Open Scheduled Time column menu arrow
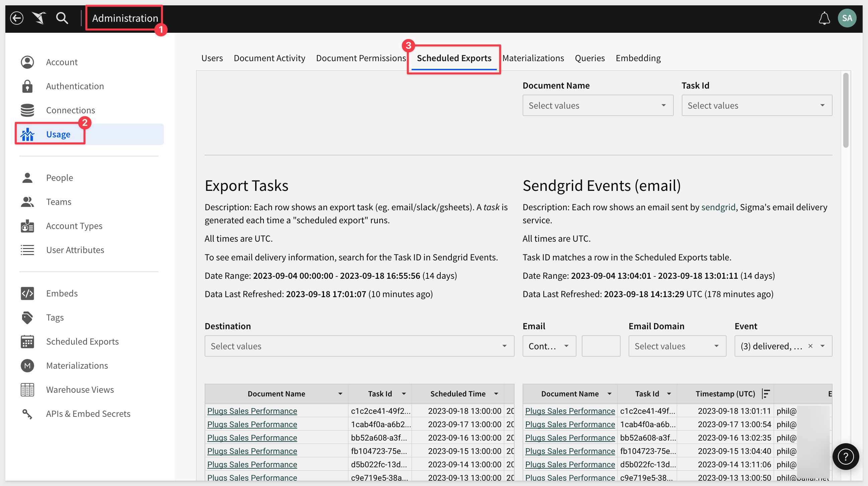Screen dimensions: 868x486 496,393
